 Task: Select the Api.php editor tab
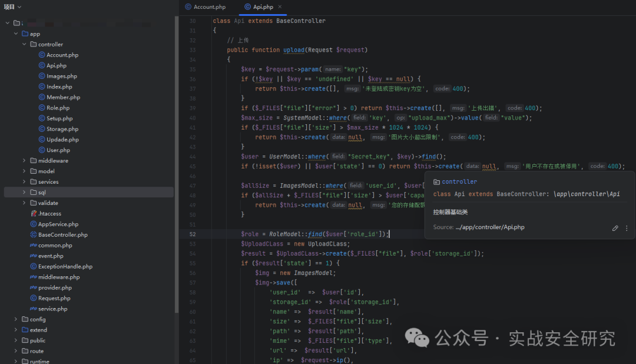click(263, 7)
